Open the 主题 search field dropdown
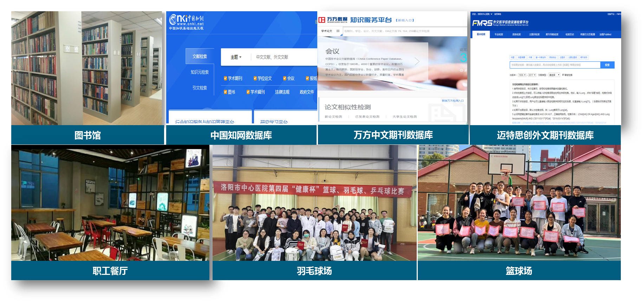 point(236,57)
